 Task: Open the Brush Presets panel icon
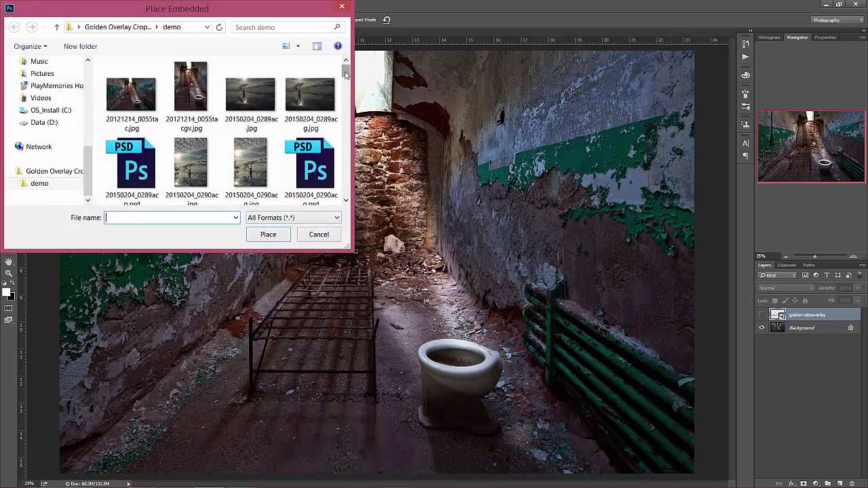click(745, 106)
